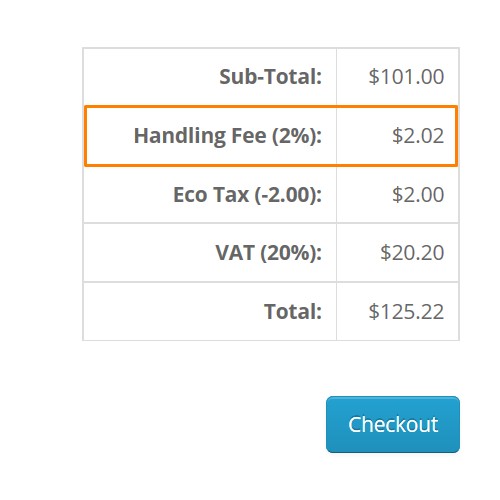The image size is (500, 500).
Task: Click the dollar sign of $101.00
Action: (x=374, y=77)
